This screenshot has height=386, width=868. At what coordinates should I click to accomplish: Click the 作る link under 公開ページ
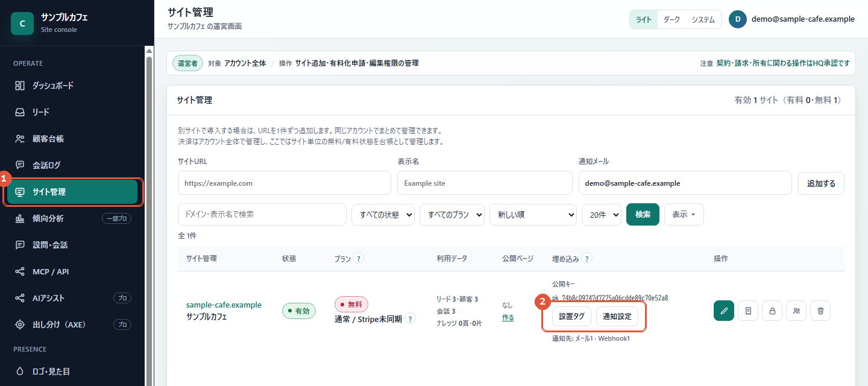click(x=508, y=318)
